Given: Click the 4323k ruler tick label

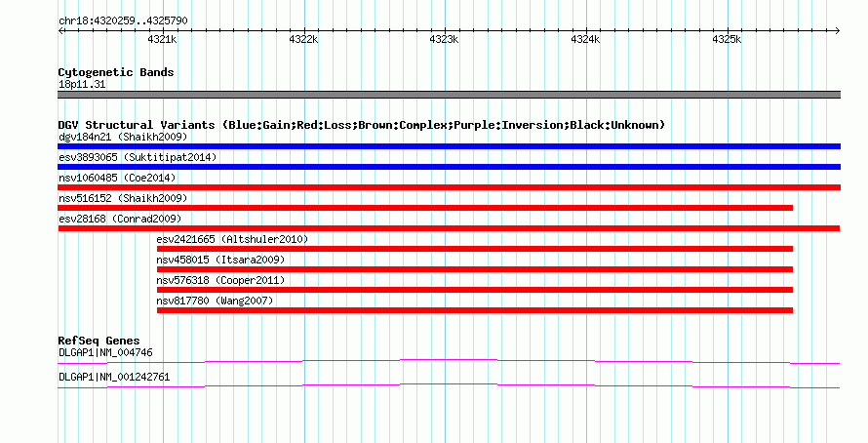Looking at the screenshot, I should (x=444, y=39).
